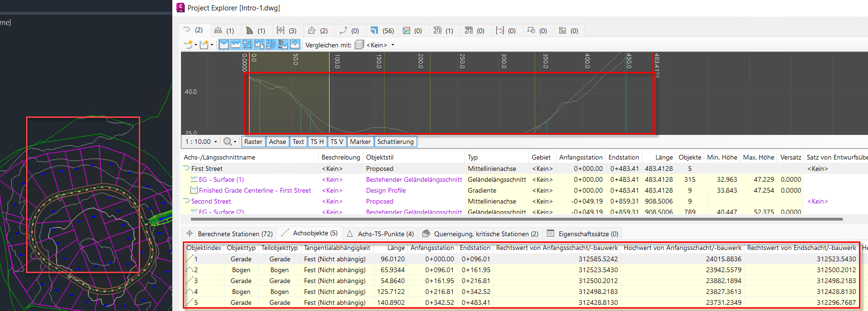Toggle the Marker display button
868x311 pixels.
(360, 142)
